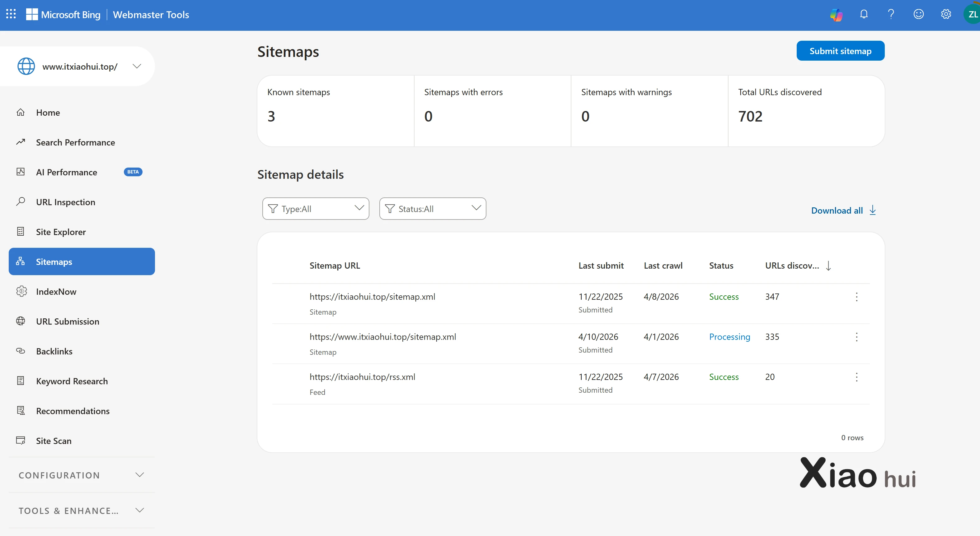980x536 pixels.
Task: Open more options for www.itxiaohui.top sitemap row
Action: coord(856,337)
